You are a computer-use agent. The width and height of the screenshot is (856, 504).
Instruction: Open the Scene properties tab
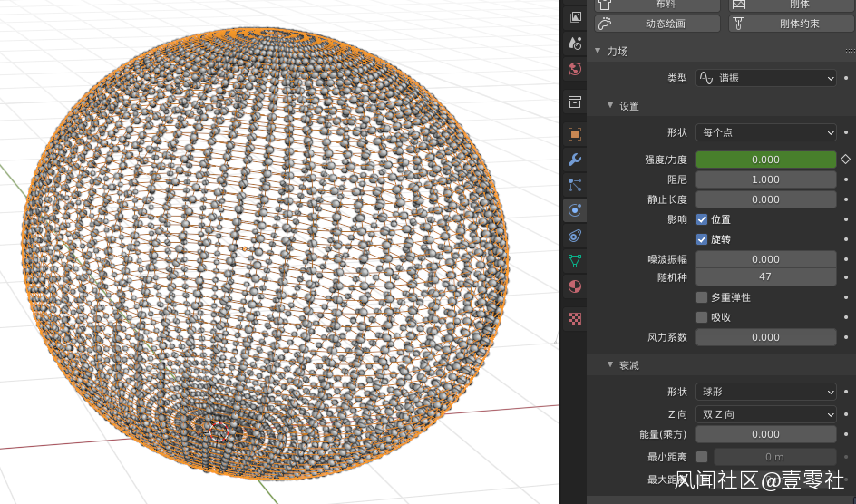coord(575,43)
